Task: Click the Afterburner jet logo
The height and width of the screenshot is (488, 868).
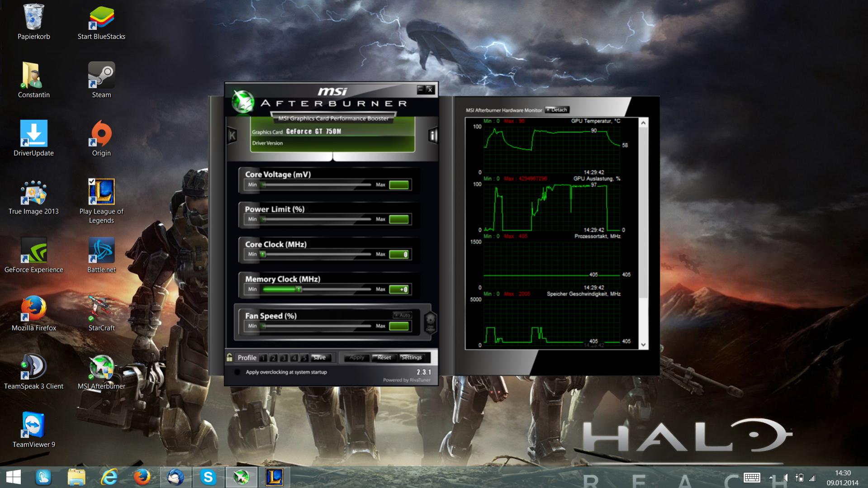Action: (243, 102)
